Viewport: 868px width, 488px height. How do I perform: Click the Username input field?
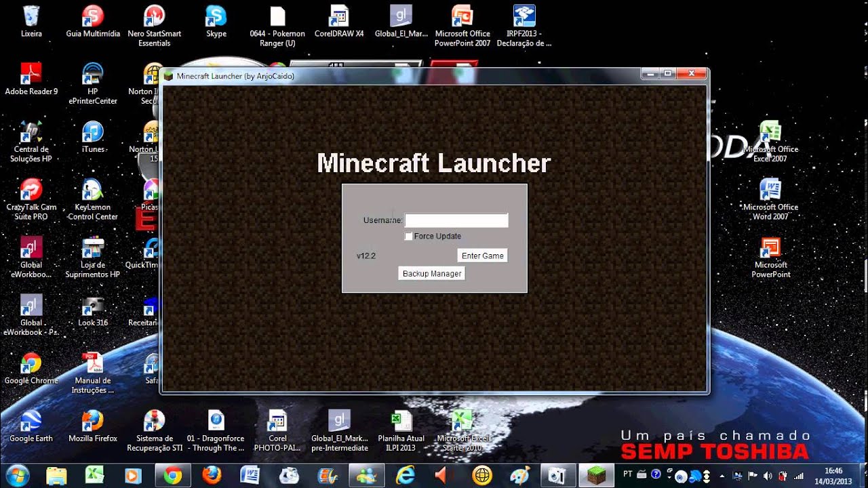click(456, 220)
